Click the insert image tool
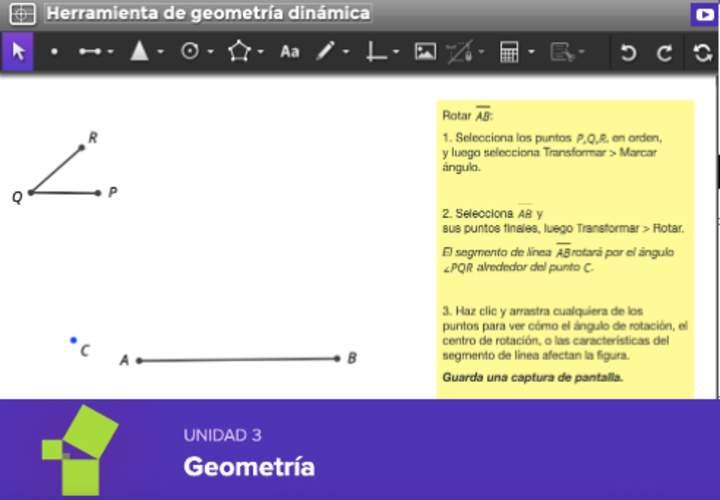 [x=425, y=52]
